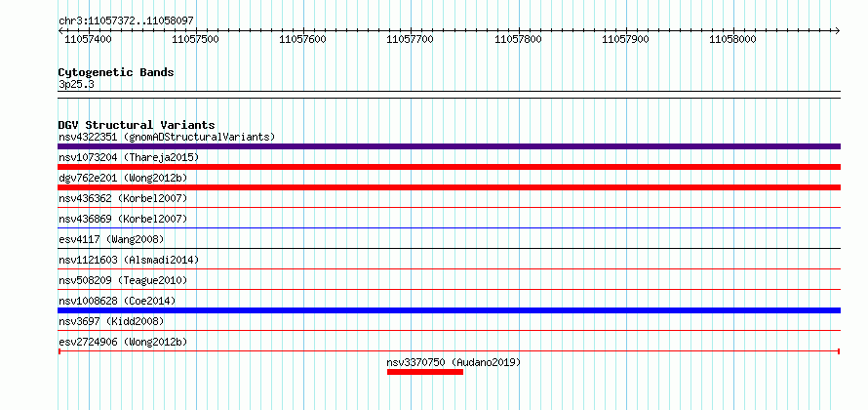Click the red bar under nsv1073204
The width and height of the screenshot is (868, 410).
coord(449,167)
